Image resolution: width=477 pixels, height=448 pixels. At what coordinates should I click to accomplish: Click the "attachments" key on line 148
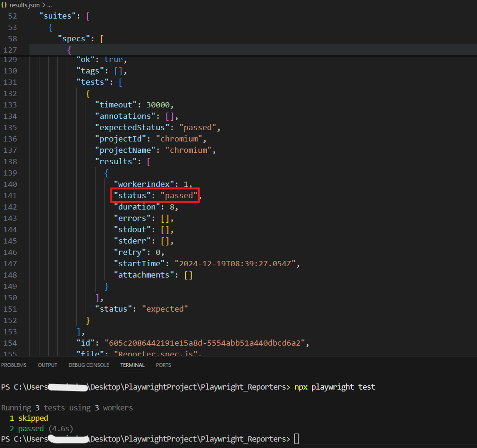pos(144,275)
